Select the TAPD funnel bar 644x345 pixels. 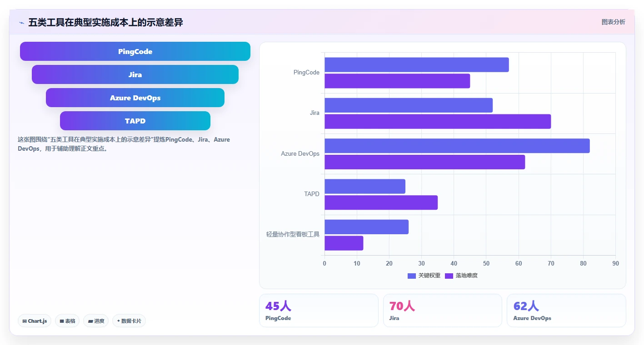135,121
